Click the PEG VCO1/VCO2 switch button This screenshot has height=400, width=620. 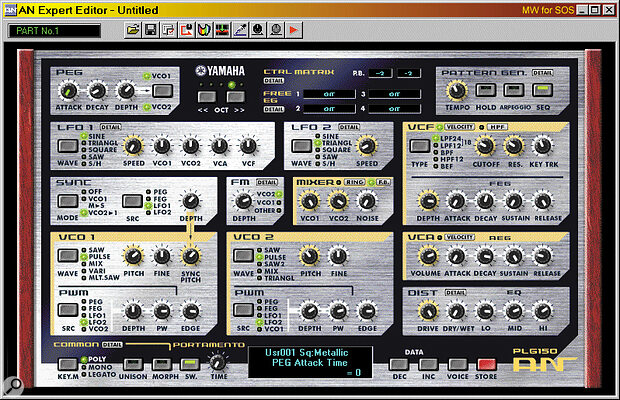[163, 91]
